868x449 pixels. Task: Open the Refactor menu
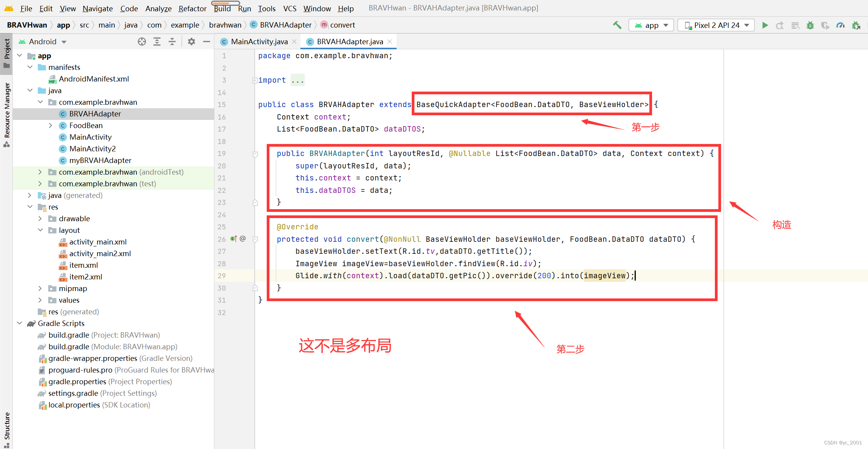click(x=192, y=9)
